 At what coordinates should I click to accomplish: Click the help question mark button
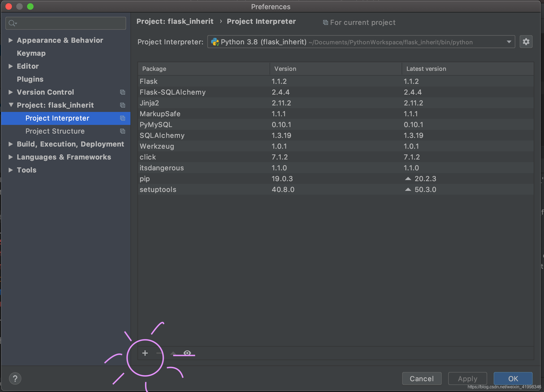(x=15, y=378)
